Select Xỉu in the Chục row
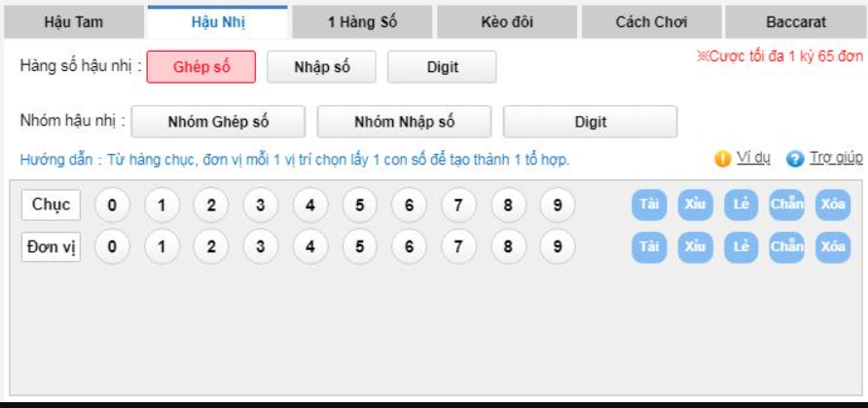Viewport: 868px width, 408px height. point(695,204)
